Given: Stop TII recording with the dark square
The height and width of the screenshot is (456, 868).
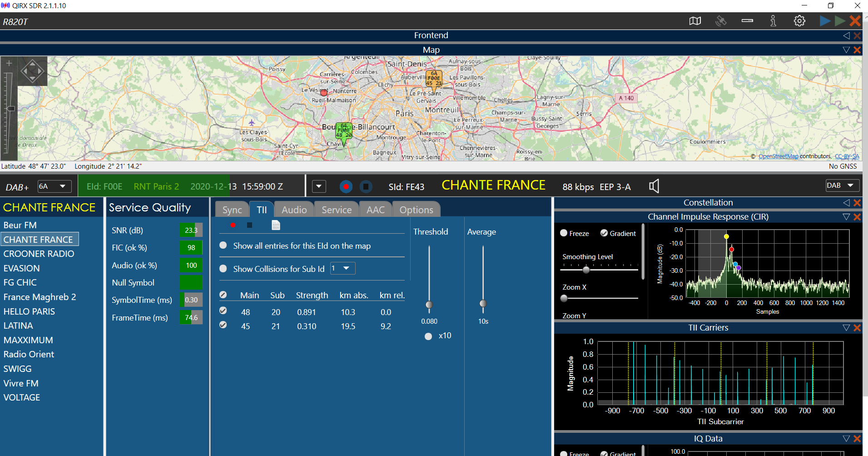Looking at the screenshot, I should point(249,225).
